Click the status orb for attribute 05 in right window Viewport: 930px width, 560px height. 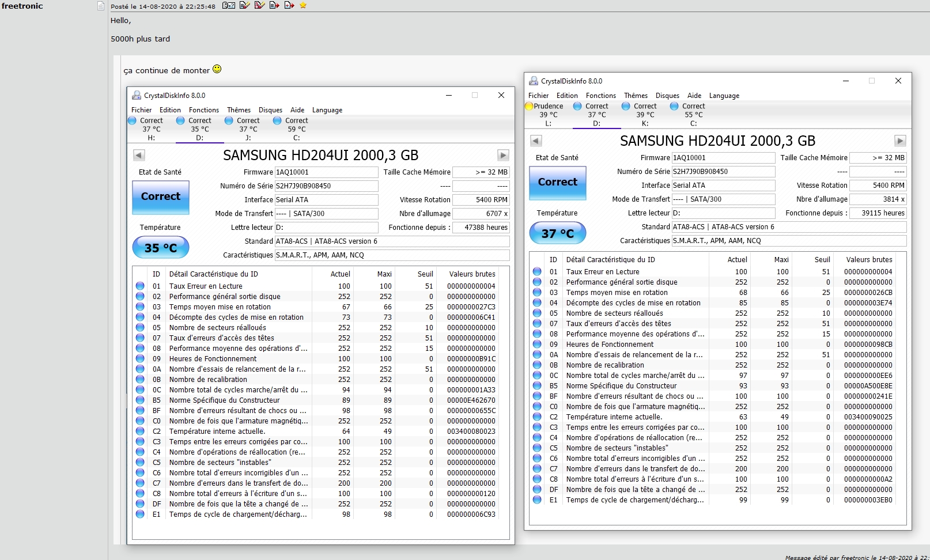537,313
